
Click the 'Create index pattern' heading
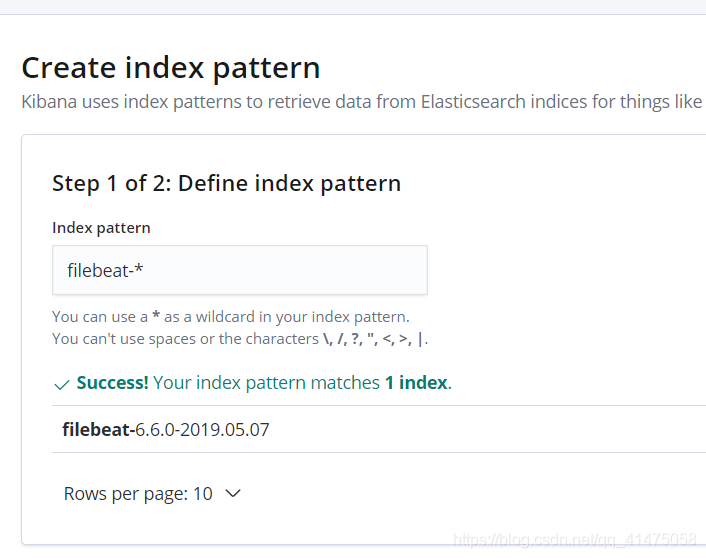click(x=171, y=68)
